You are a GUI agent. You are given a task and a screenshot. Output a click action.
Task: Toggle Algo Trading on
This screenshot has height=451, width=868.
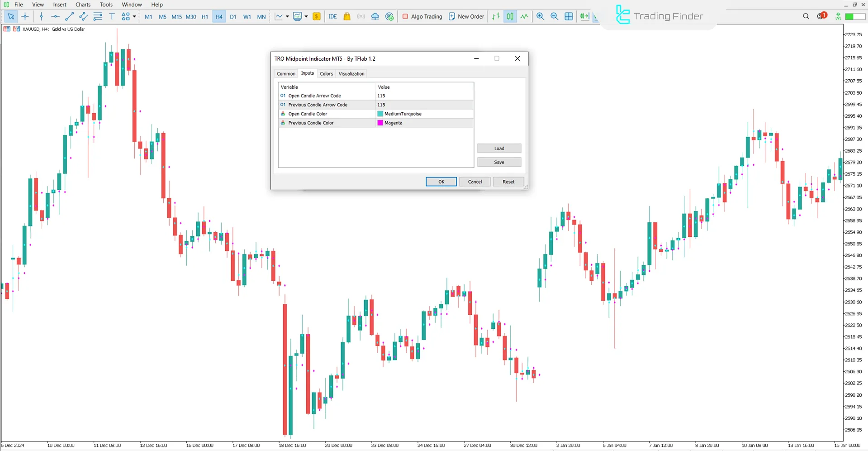click(x=422, y=16)
